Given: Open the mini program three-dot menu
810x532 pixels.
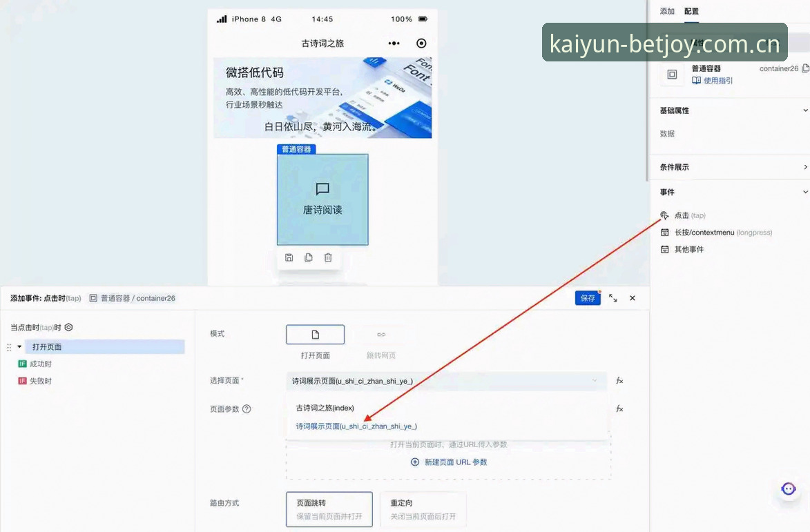Looking at the screenshot, I should pos(394,43).
